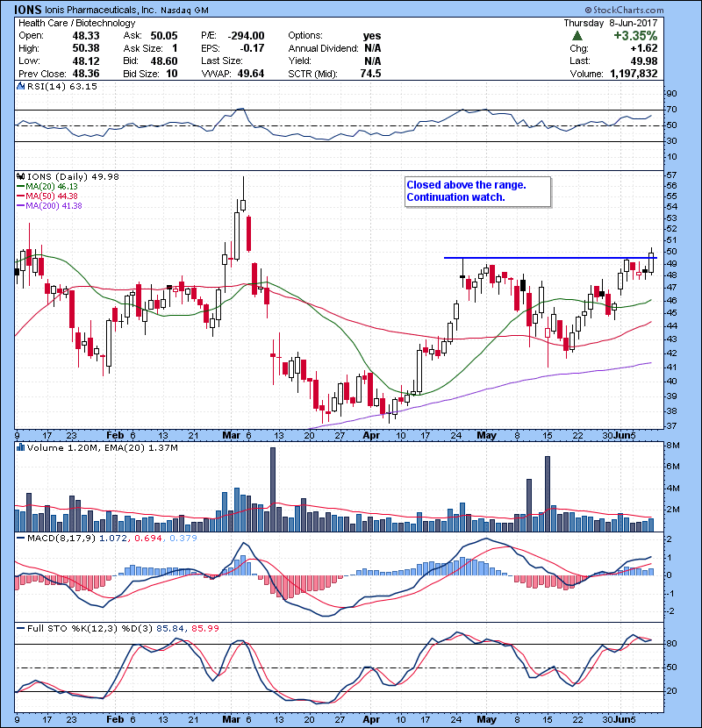Click the MACD signal value 0.694
Image resolution: width=702 pixels, height=728 pixels.
click(x=148, y=539)
